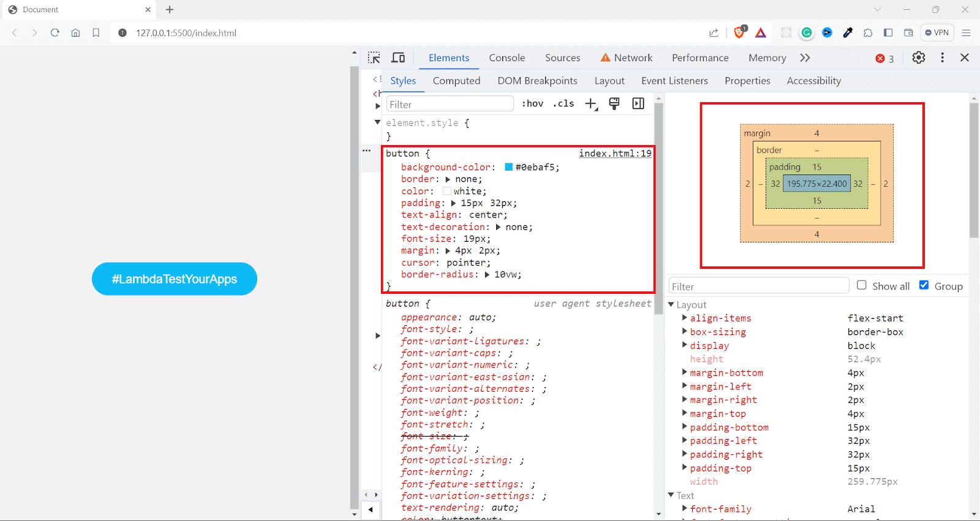980x521 pixels.
Task: Open the Computed tab
Action: pos(456,81)
